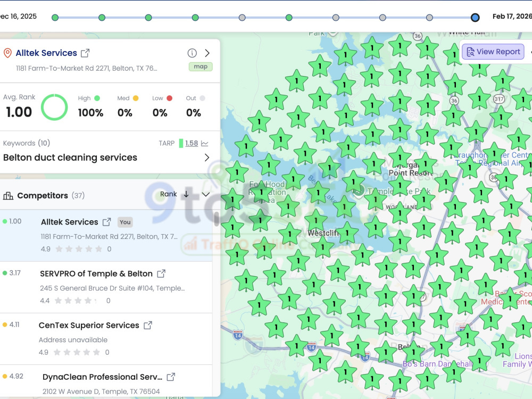
Task: Open external link for Alltek Services competitor row
Action: coord(106,222)
